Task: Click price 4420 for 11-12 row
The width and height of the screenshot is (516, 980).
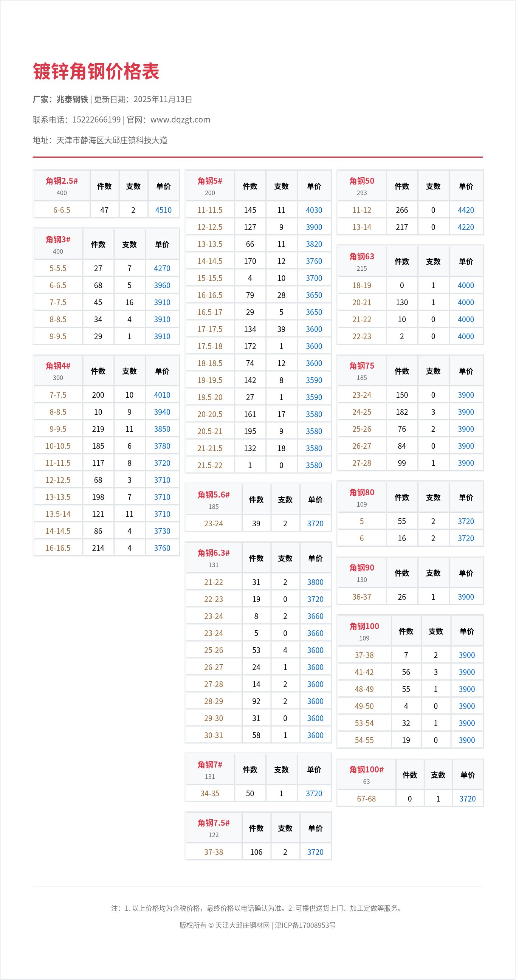Action: pos(466,210)
